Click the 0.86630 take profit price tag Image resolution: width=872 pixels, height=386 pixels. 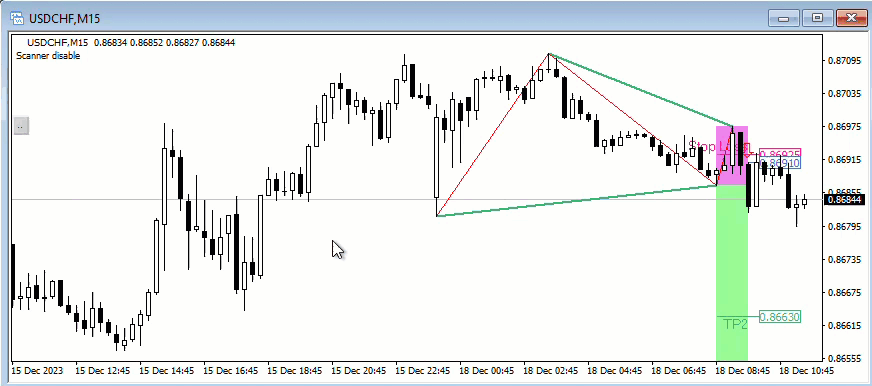pos(780,318)
